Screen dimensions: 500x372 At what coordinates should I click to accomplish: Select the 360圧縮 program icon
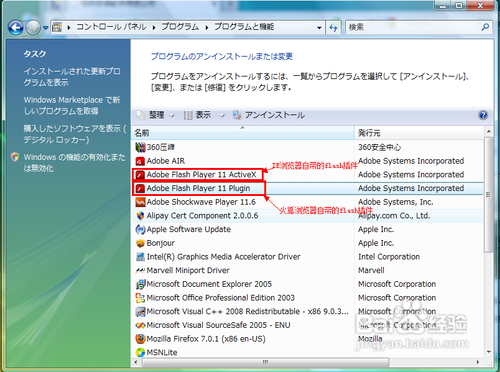pos(140,147)
